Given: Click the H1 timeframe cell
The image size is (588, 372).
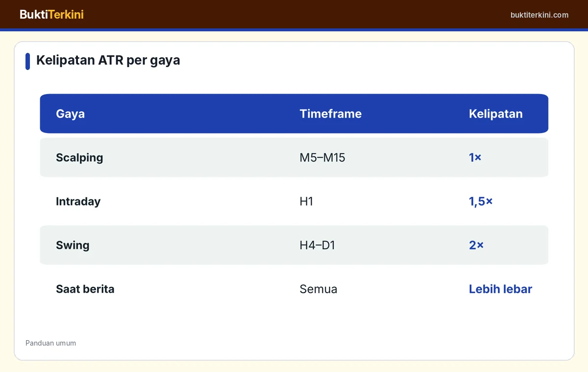Looking at the screenshot, I should [306, 201].
